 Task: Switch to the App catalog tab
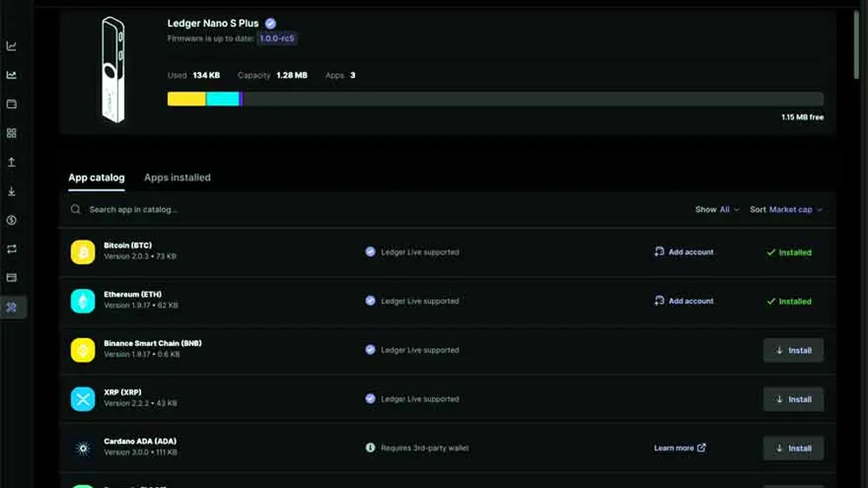click(x=97, y=177)
